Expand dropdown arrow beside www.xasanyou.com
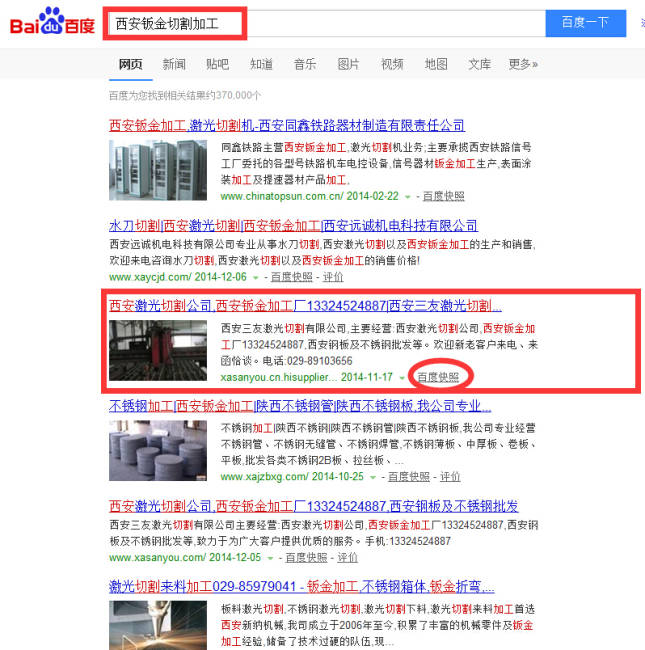Image resolution: width=645 pixels, height=650 pixels. pyautogui.click(x=270, y=558)
